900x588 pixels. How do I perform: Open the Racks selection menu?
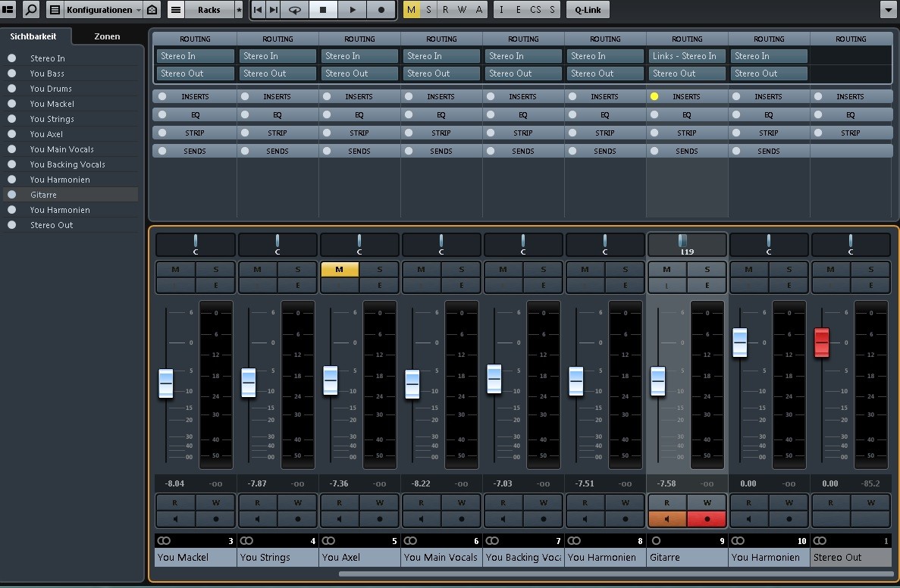point(209,10)
